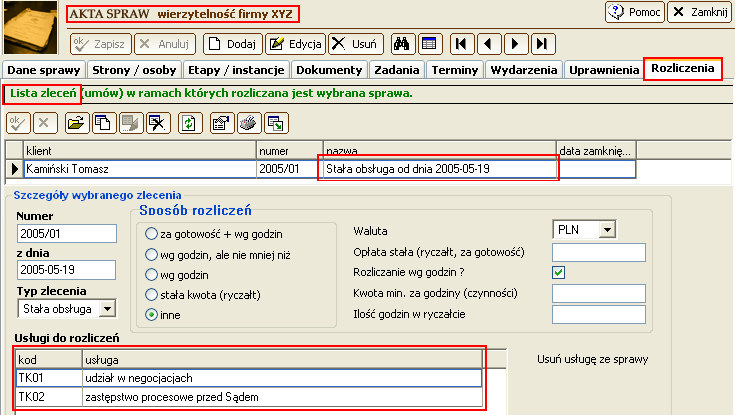735x415 pixels.
Task: Click the case file photo thumbnail
Action: pos(30,27)
